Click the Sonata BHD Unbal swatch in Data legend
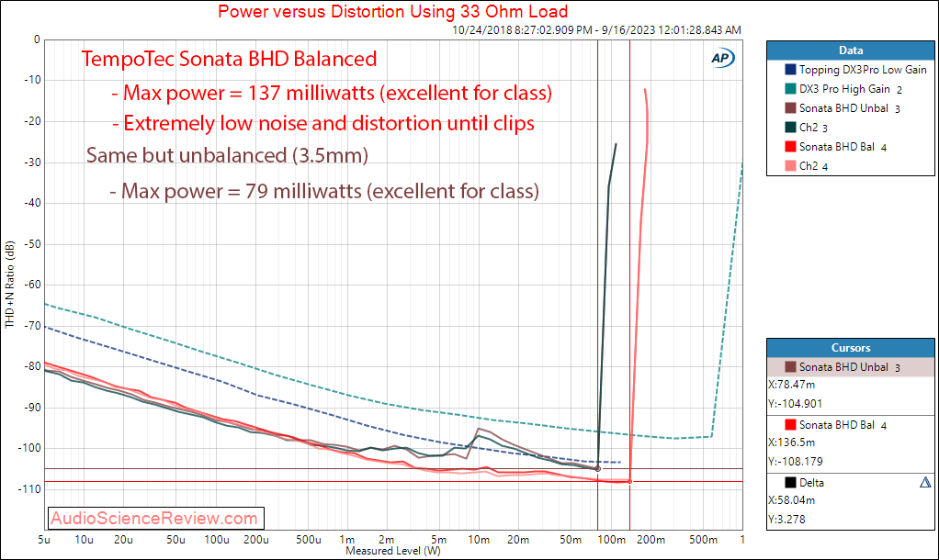This screenshot has width=939, height=560. tap(790, 107)
